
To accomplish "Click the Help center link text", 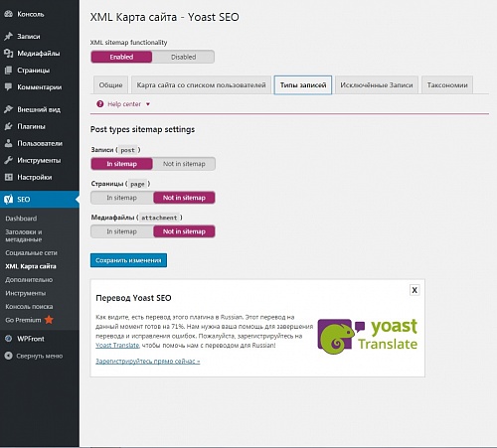I will coord(124,104).
